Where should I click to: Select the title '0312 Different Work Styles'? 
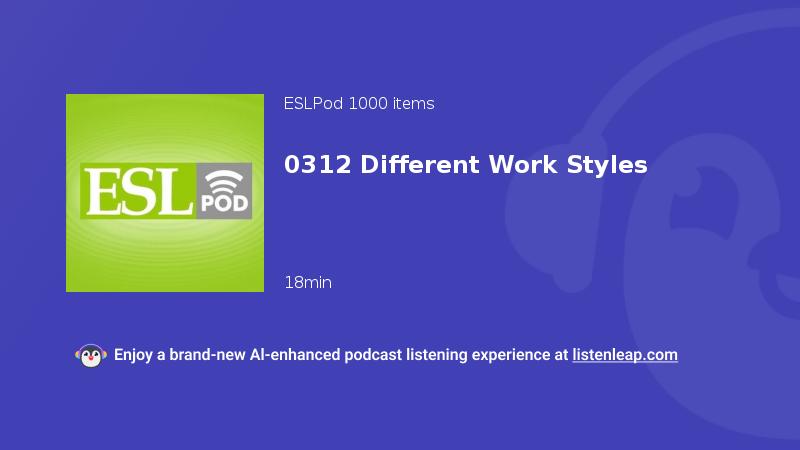(x=465, y=165)
